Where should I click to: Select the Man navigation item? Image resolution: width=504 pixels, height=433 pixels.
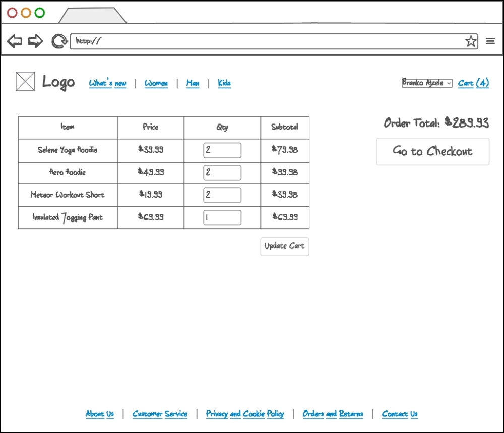[193, 83]
